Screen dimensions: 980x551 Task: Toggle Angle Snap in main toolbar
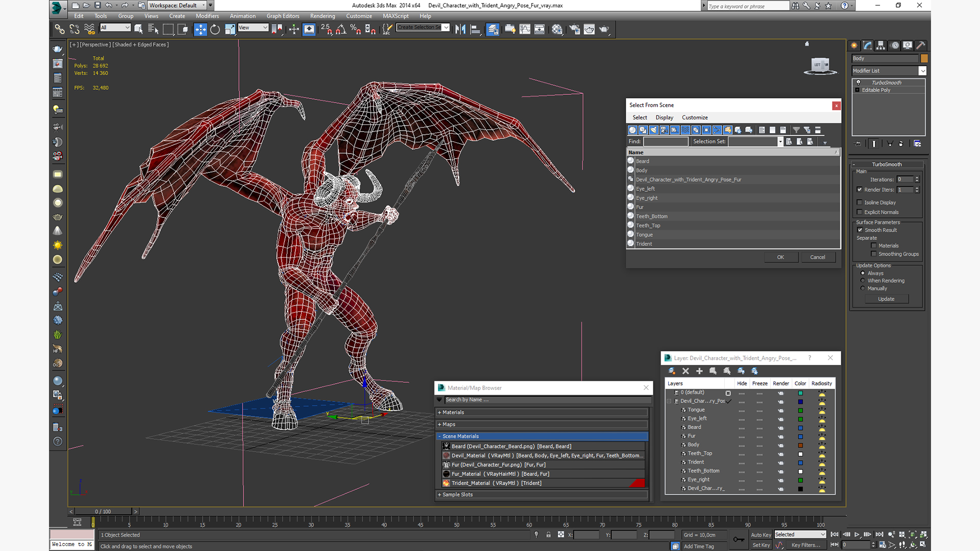341,29
